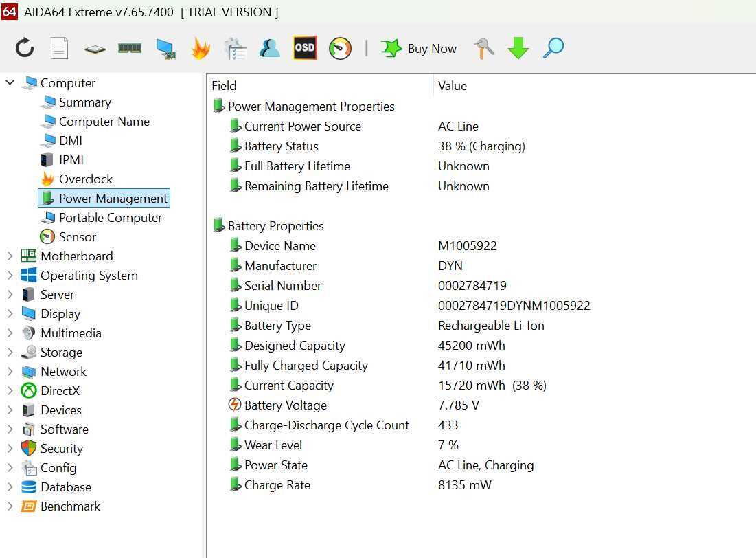Image resolution: width=756 pixels, height=558 pixels.
Task: Expand the Operating System node
Action: 10,276
